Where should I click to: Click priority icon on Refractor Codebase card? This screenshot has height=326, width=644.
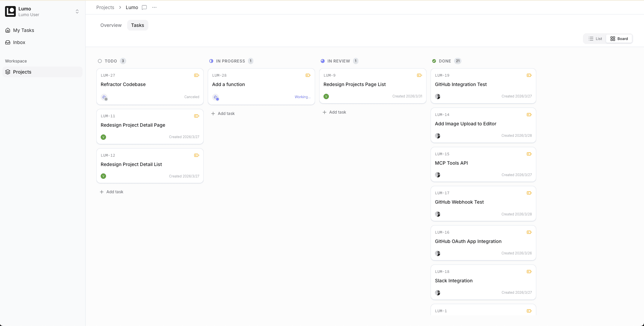pos(196,75)
